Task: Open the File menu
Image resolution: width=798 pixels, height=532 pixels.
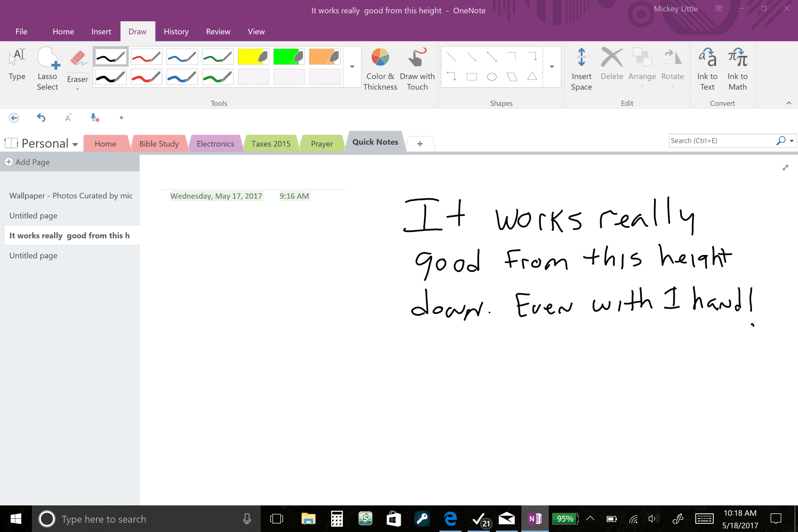Action: pyautogui.click(x=21, y=32)
